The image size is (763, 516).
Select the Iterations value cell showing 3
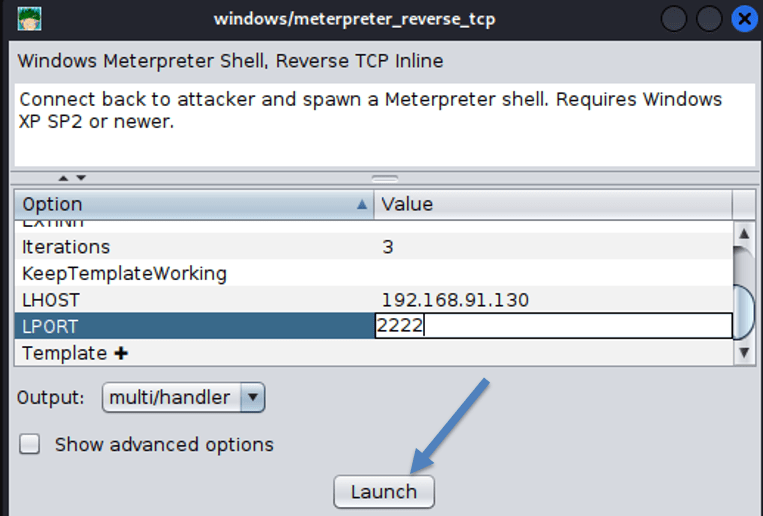click(550, 246)
